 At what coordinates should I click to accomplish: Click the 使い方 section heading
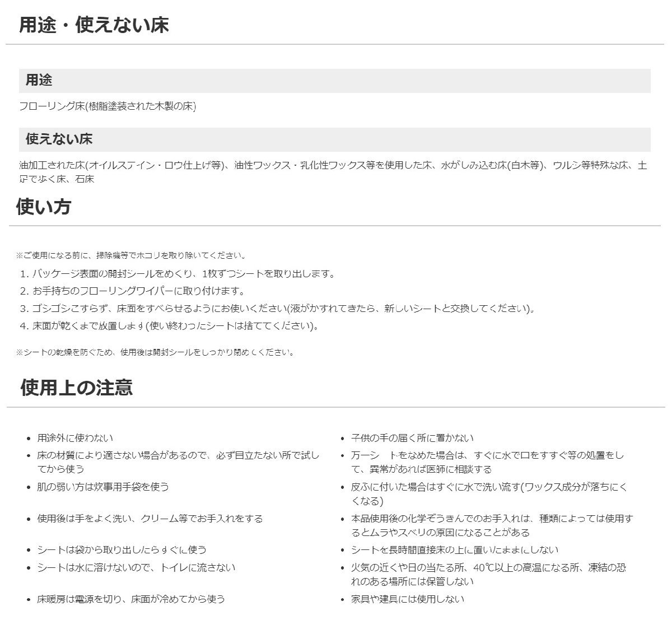44,207
